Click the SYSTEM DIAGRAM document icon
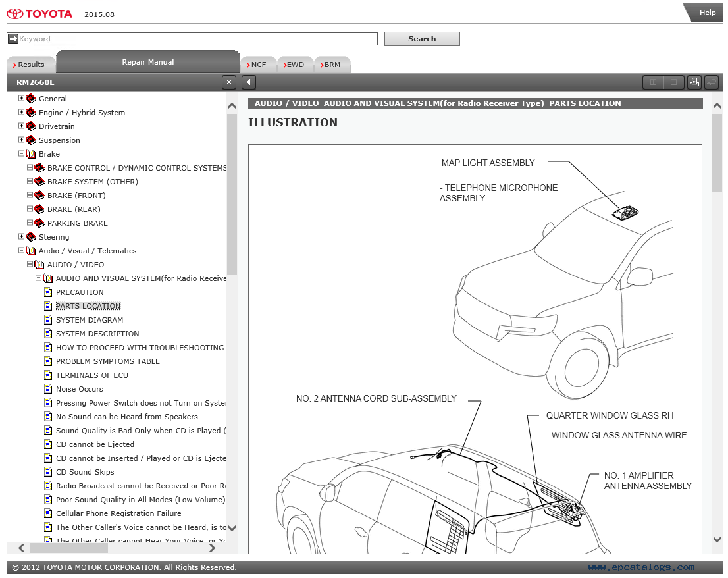This screenshot has width=728, height=578. 48,319
